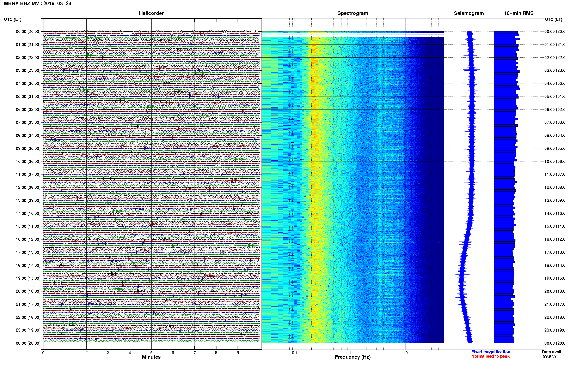Click the '0' tick on Minutes axis
Image resolution: width=588 pixels, height=368 pixels.
click(x=43, y=353)
